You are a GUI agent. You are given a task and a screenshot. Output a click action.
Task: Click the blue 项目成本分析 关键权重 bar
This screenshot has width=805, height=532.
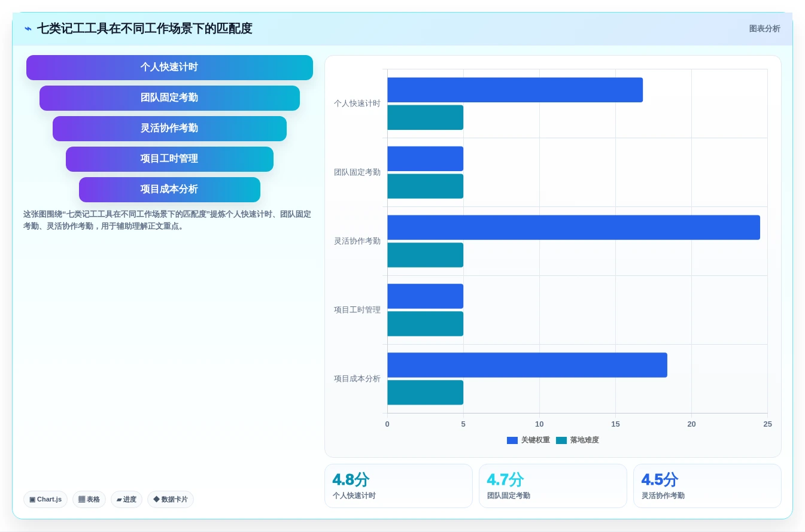[527, 365]
